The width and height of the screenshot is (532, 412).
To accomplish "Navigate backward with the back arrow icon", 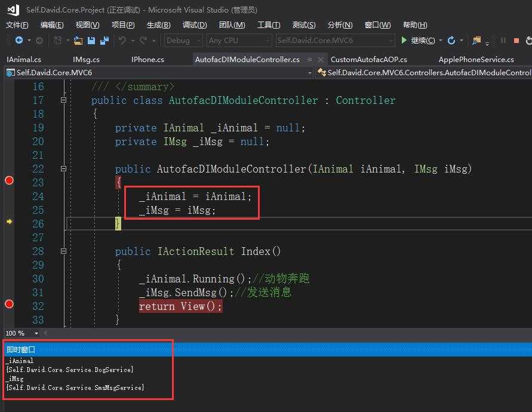I will (19, 41).
